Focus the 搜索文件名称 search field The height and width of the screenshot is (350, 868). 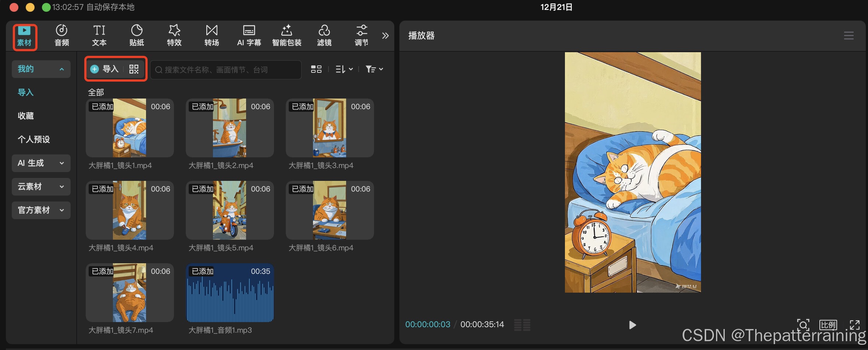pyautogui.click(x=226, y=69)
